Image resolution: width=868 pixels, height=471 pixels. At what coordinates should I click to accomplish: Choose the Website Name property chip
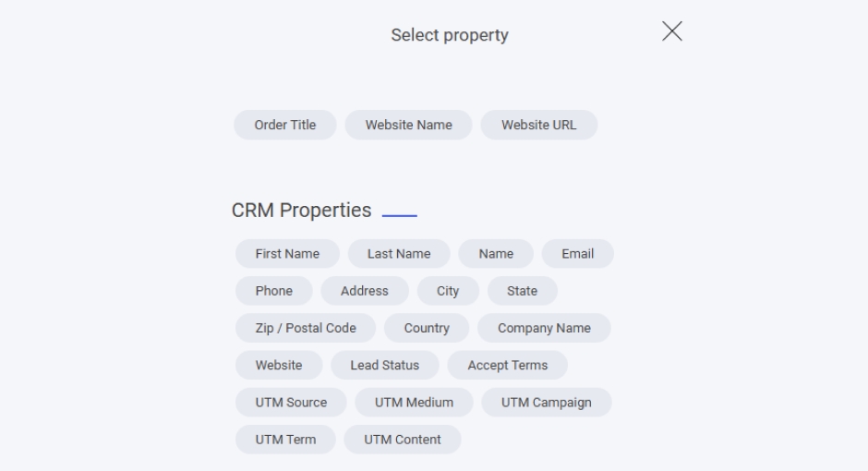(409, 126)
